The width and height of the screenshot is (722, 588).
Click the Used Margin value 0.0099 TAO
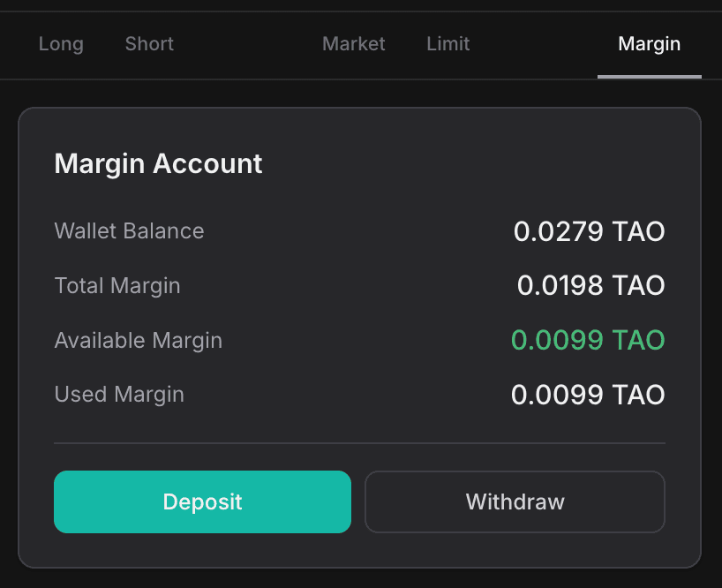click(x=588, y=395)
